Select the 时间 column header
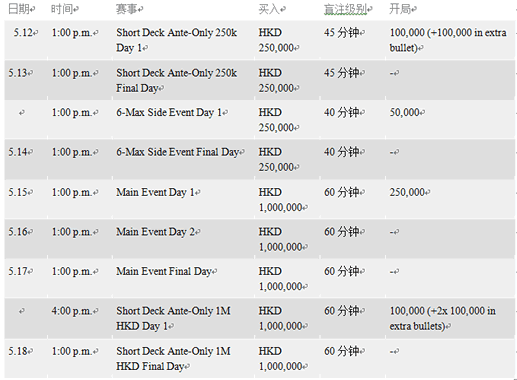517x380 pixels. click(62, 9)
